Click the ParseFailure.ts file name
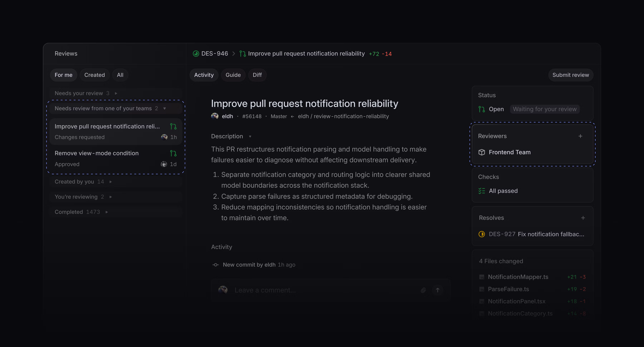The image size is (644, 347). (x=508, y=289)
